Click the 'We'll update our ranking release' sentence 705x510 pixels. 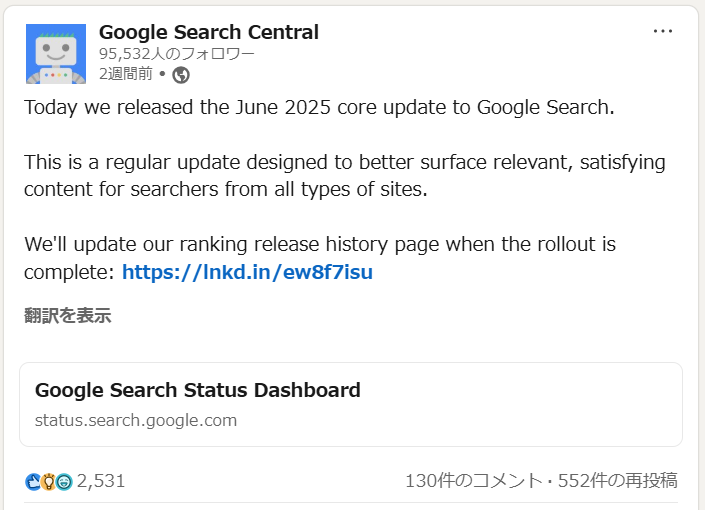click(x=320, y=258)
